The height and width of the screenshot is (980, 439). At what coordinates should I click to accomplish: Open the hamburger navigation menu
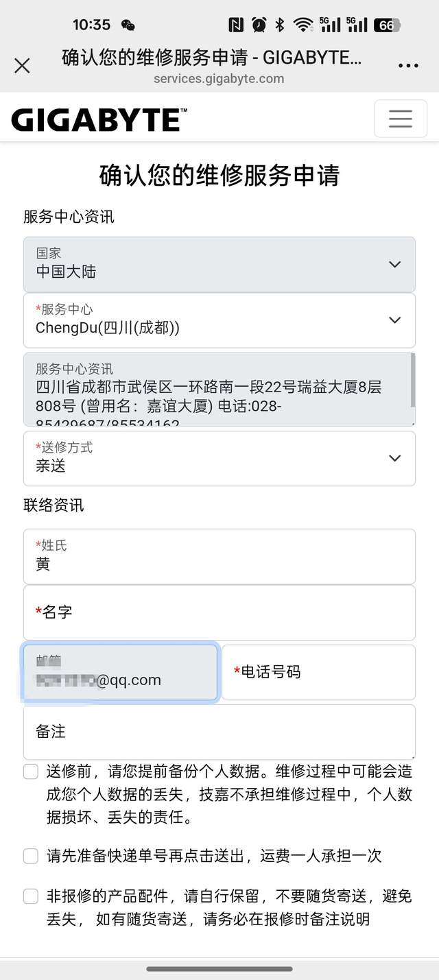400,119
